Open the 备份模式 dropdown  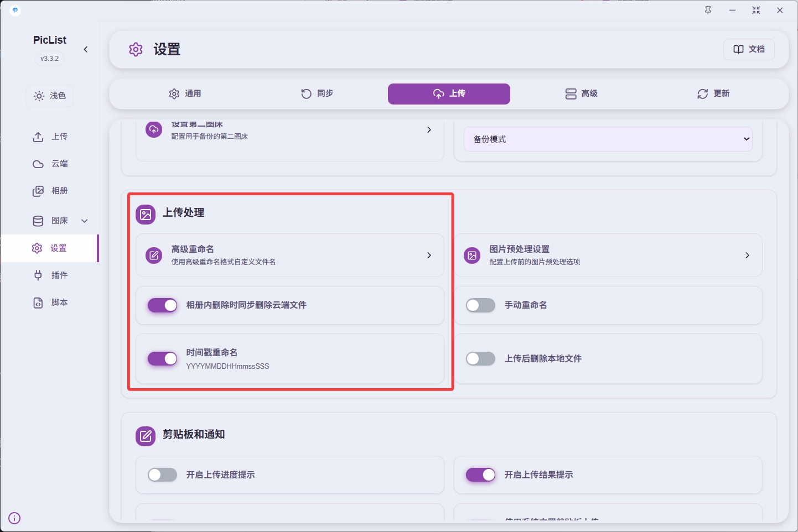pyautogui.click(x=608, y=139)
